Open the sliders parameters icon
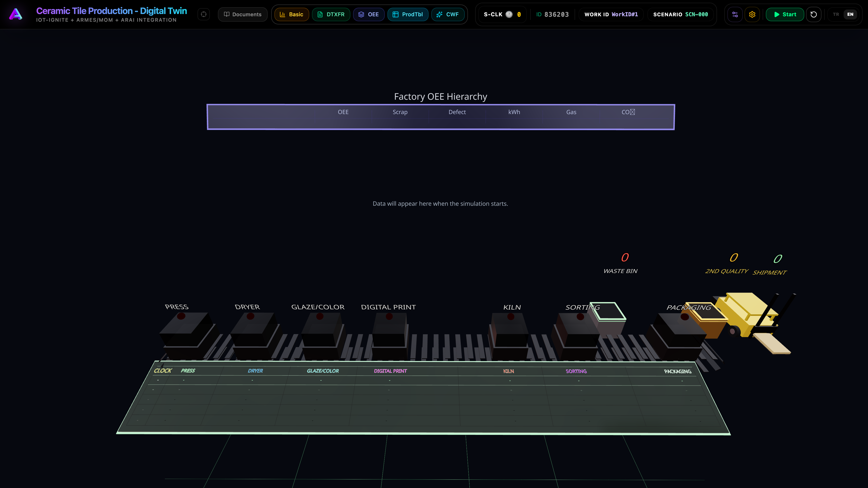This screenshot has width=868, height=488. [x=735, y=14]
